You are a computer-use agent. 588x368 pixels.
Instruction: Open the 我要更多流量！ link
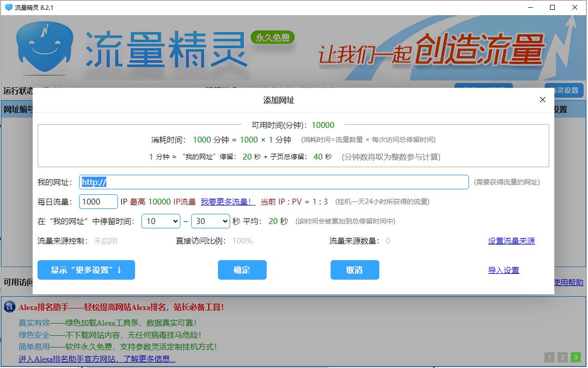[x=228, y=202]
